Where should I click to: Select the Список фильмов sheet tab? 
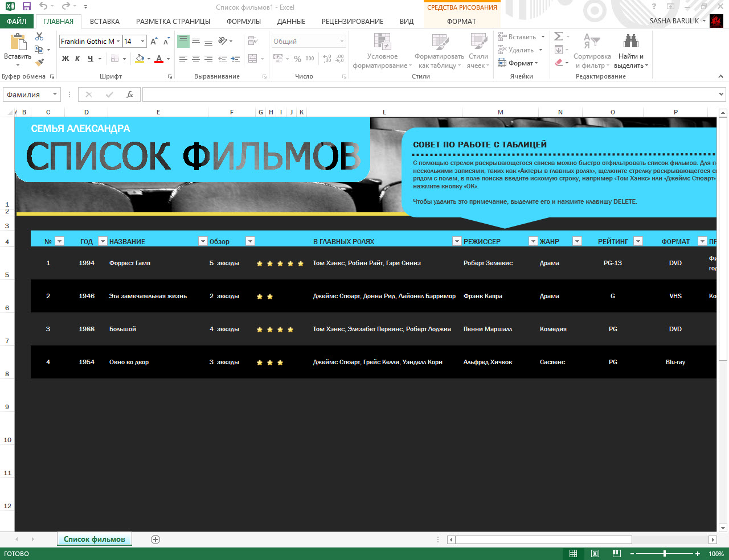coord(95,540)
